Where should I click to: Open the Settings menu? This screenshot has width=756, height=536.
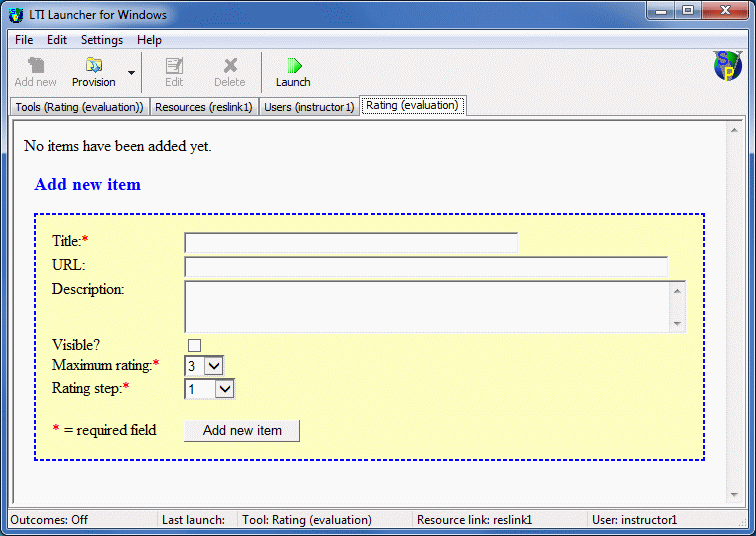[x=102, y=40]
